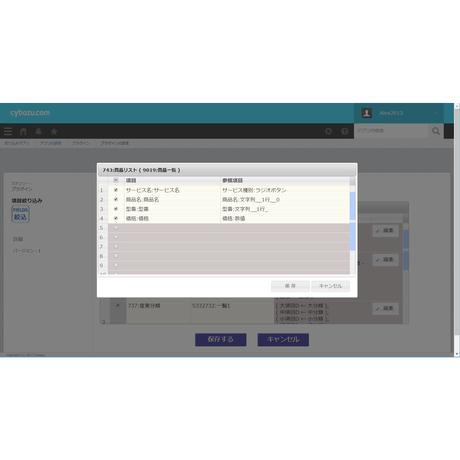Screen dimensions: 460x460
Task: Click the アプリの設定 breadcrumb link
Action: click(51, 143)
